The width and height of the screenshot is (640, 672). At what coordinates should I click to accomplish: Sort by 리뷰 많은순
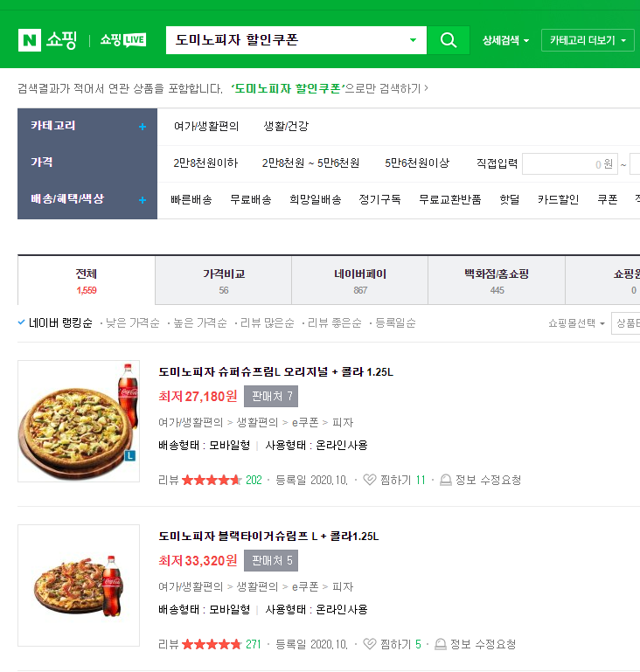click(x=267, y=322)
